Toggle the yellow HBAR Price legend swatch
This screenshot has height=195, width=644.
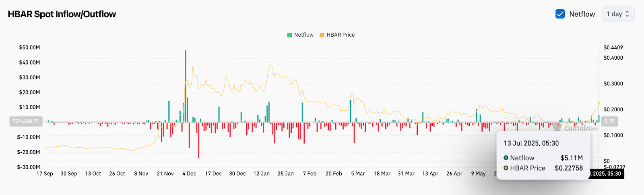pyautogui.click(x=322, y=35)
